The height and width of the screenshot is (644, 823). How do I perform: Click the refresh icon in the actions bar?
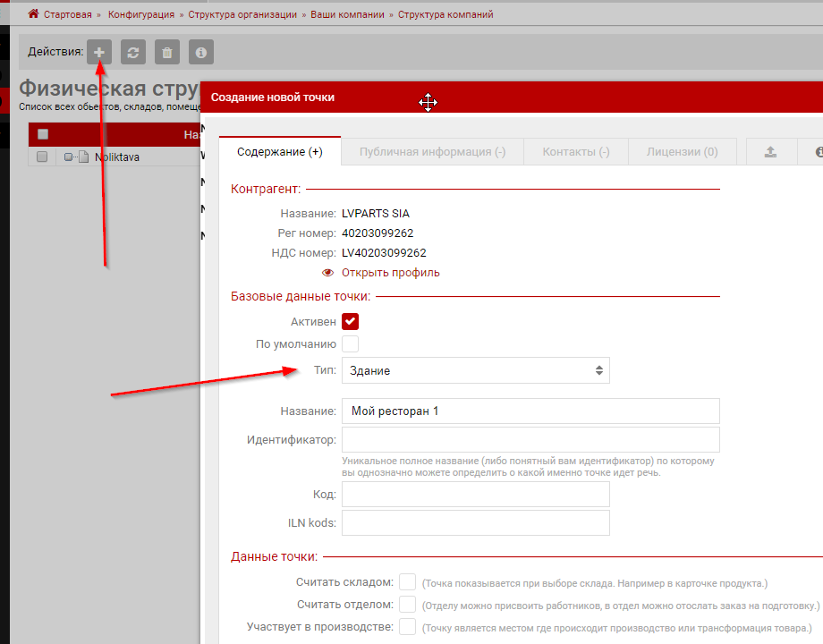(x=132, y=52)
